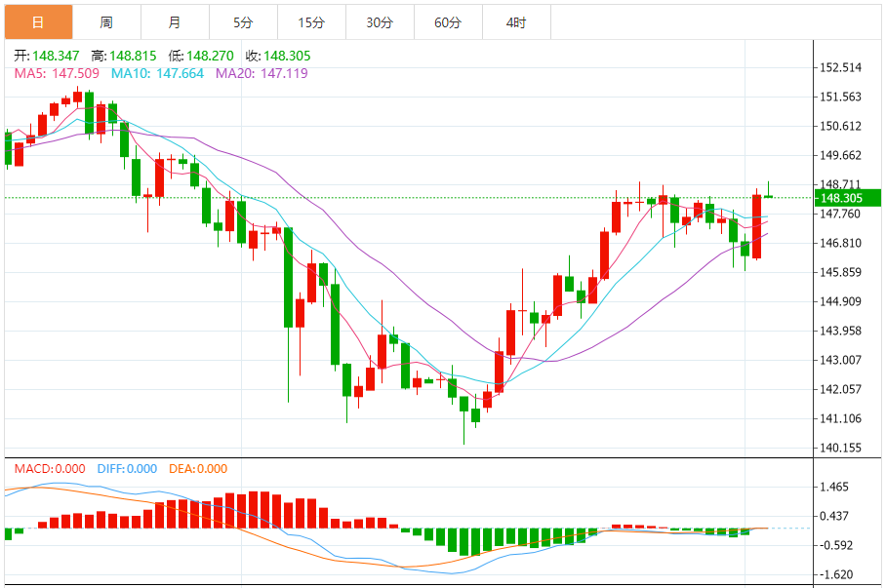Click the latest tall red candlestick

click(x=756, y=226)
